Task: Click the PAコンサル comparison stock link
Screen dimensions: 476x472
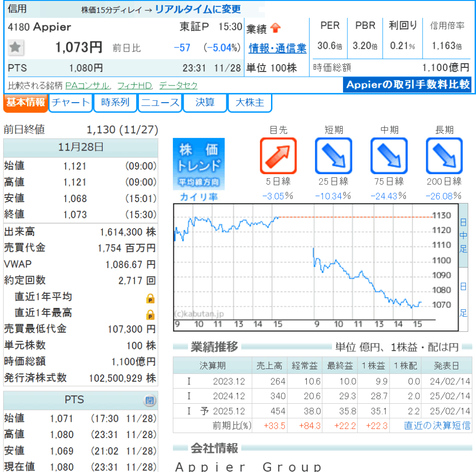Action: pyautogui.click(x=87, y=85)
